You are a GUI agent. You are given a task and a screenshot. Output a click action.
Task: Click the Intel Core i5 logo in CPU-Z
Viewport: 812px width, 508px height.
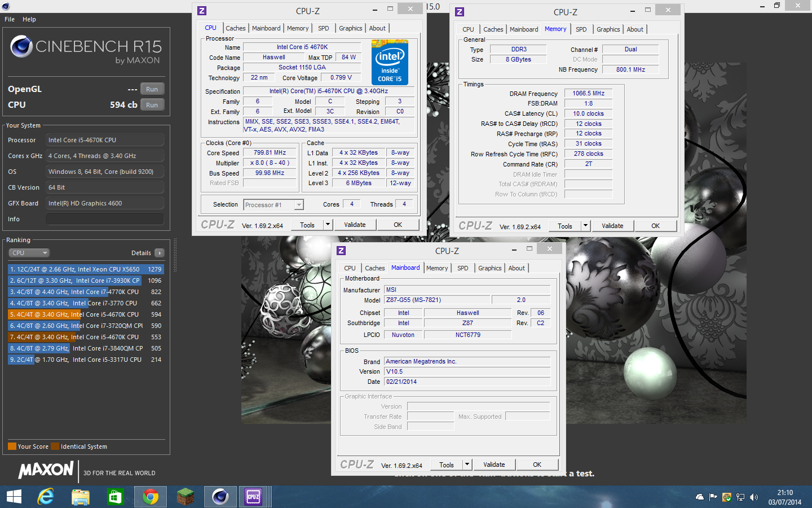390,63
